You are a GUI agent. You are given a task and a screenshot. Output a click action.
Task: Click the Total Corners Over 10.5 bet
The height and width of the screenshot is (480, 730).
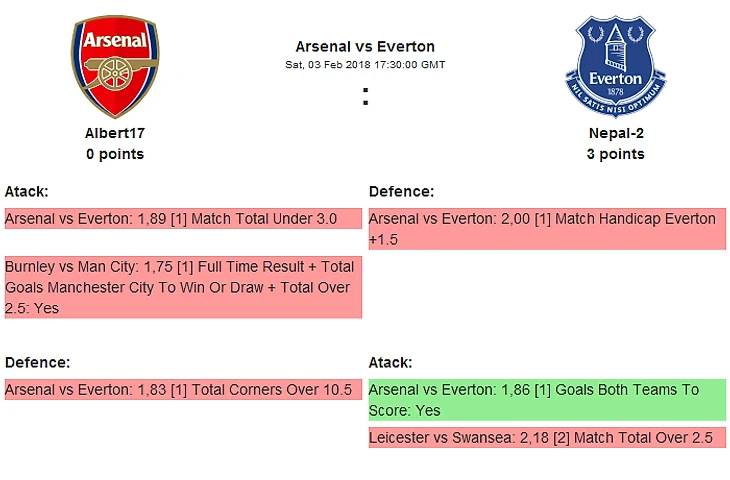pyautogui.click(x=183, y=390)
